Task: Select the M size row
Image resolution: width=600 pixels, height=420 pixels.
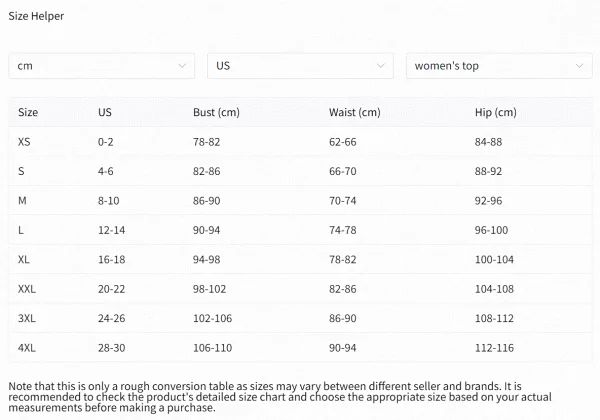Action: pyautogui.click(x=300, y=201)
